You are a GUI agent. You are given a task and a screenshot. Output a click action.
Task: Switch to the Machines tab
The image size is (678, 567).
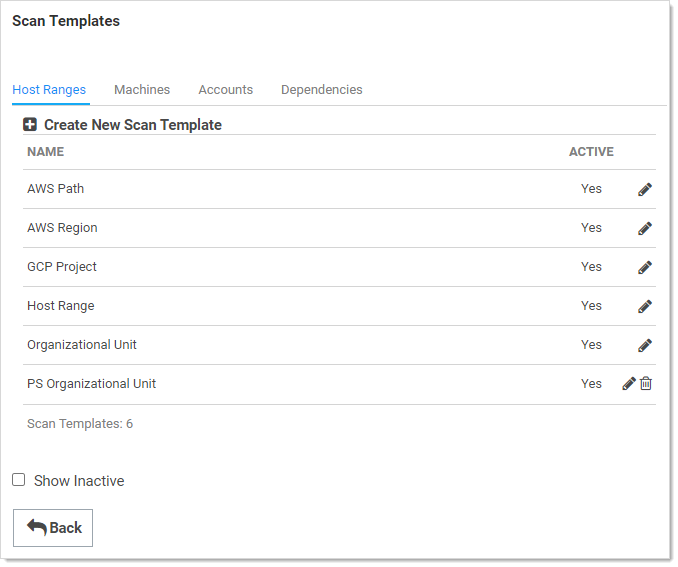[142, 90]
